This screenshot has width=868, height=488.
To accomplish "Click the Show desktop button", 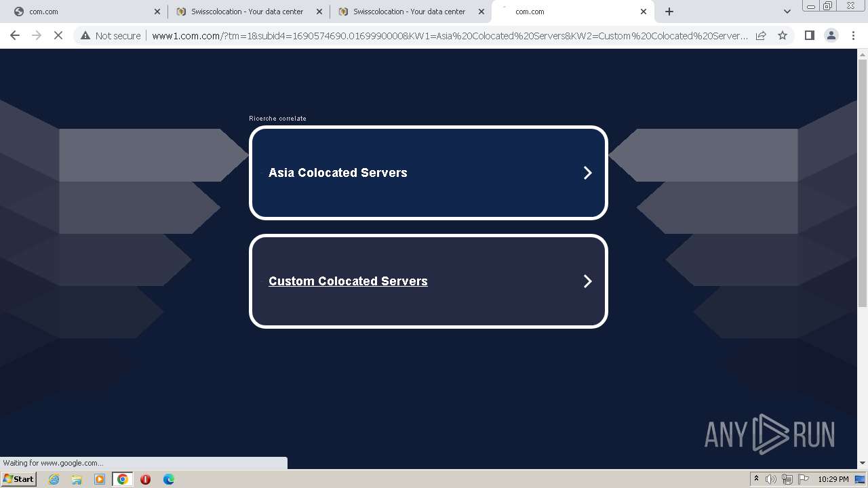I will click(x=860, y=479).
